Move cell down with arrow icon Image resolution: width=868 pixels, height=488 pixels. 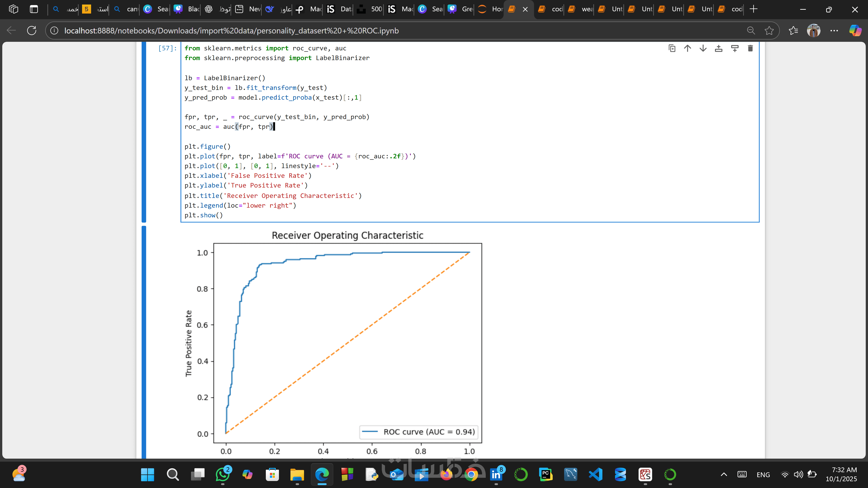point(703,49)
